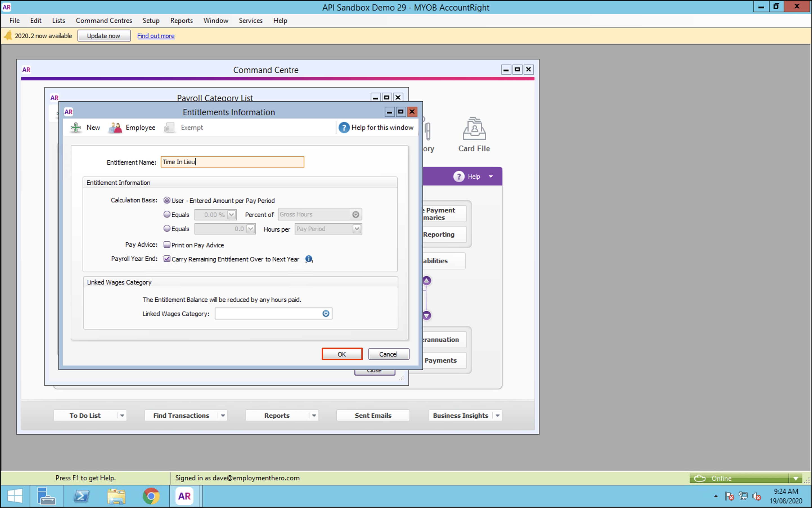812x508 pixels.
Task: Follow the Find out more link
Action: 156,36
